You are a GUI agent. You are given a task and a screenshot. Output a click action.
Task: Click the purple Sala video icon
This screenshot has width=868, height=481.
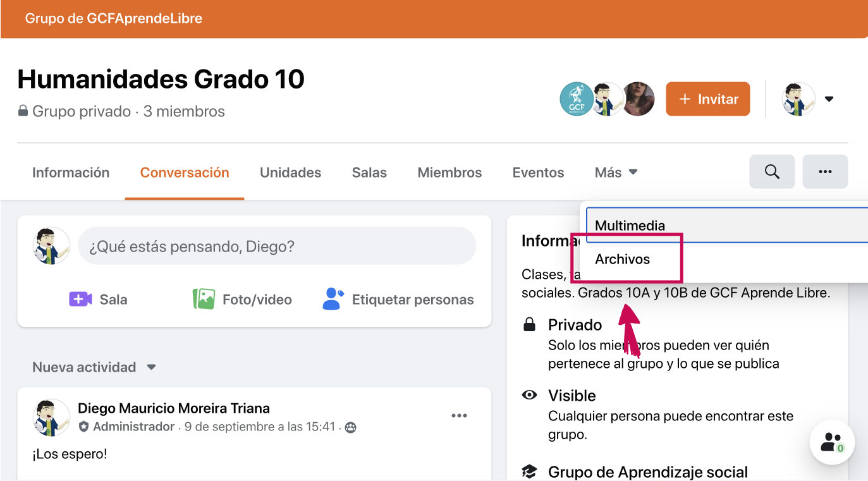coord(80,299)
